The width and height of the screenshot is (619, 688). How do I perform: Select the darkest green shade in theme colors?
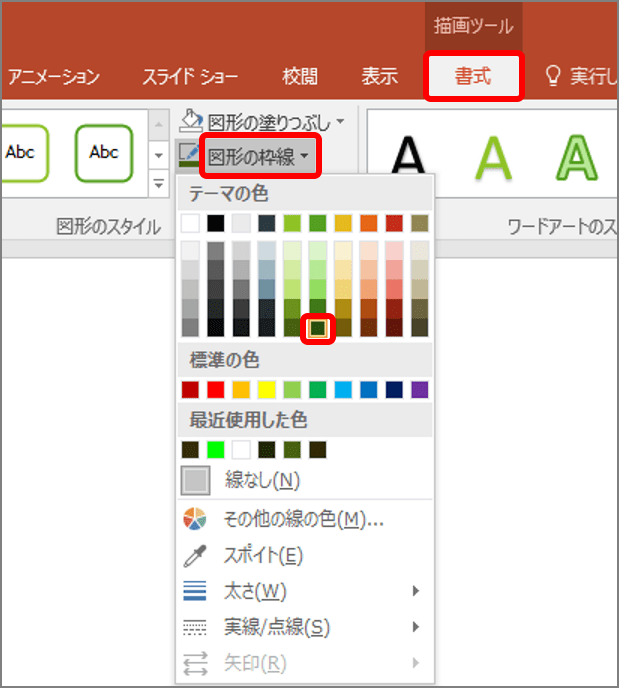click(318, 328)
